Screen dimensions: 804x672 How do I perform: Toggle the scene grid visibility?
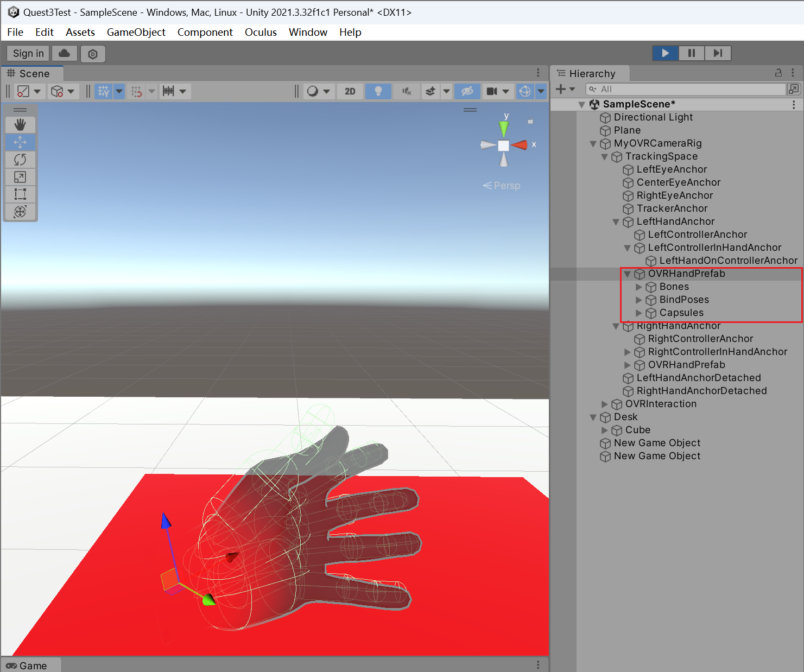point(104,91)
